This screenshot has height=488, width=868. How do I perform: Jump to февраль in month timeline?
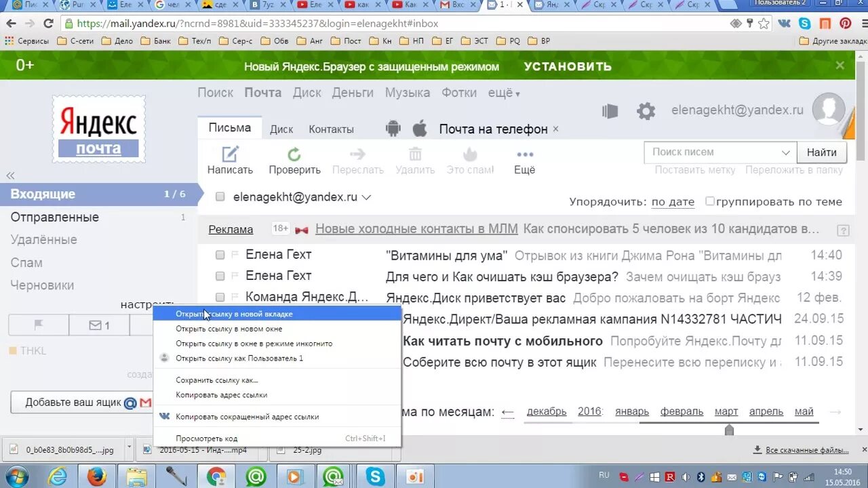(x=682, y=411)
